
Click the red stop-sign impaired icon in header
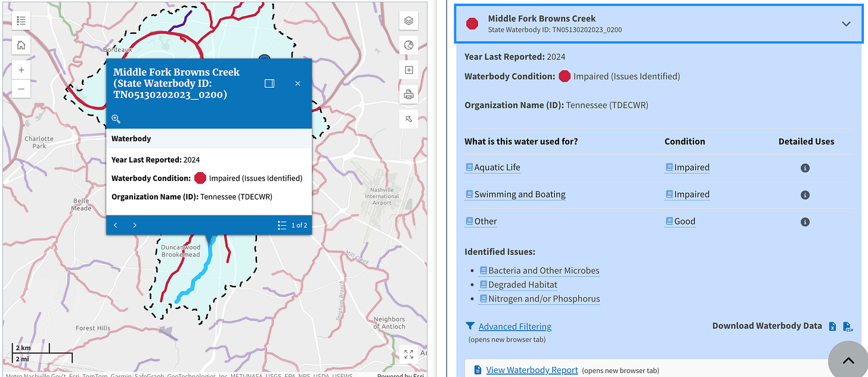click(x=472, y=24)
